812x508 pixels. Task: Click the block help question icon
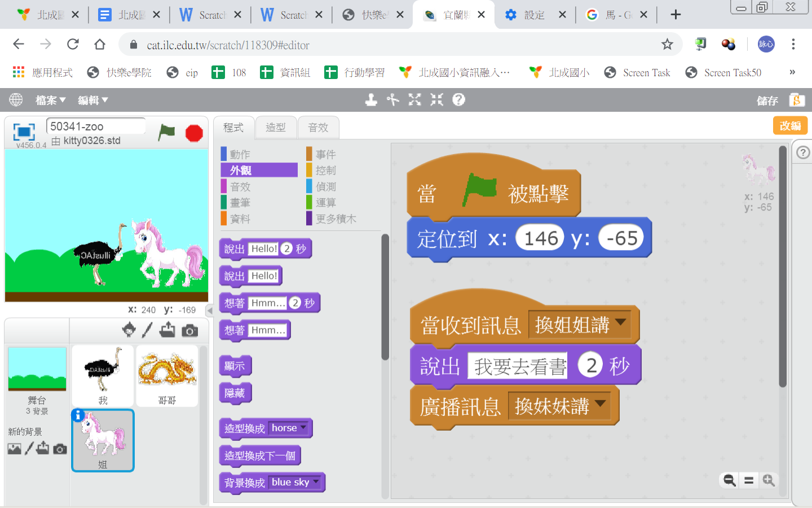point(459,100)
